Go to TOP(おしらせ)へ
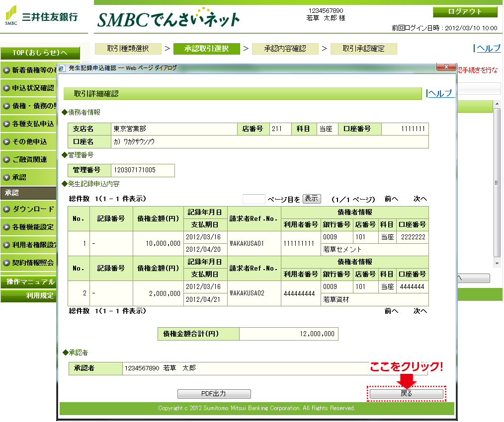The height and width of the screenshot is (422, 504). pyautogui.click(x=40, y=53)
